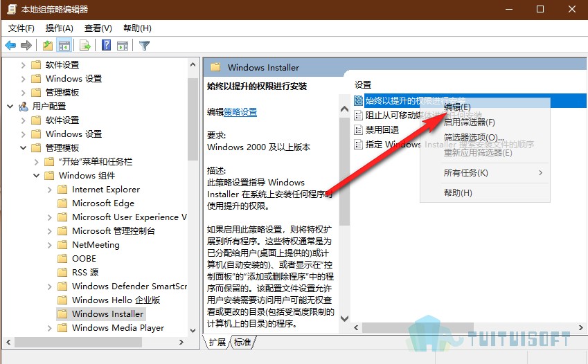Click the OOBE folder icon
The height and width of the screenshot is (364, 588).
click(x=62, y=258)
